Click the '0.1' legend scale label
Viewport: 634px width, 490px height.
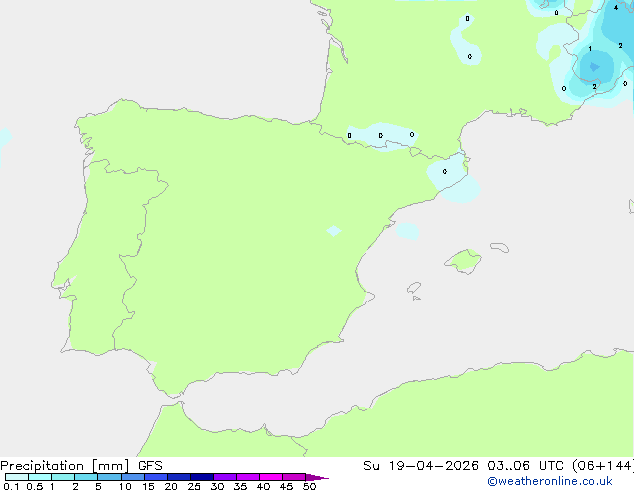(11, 486)
